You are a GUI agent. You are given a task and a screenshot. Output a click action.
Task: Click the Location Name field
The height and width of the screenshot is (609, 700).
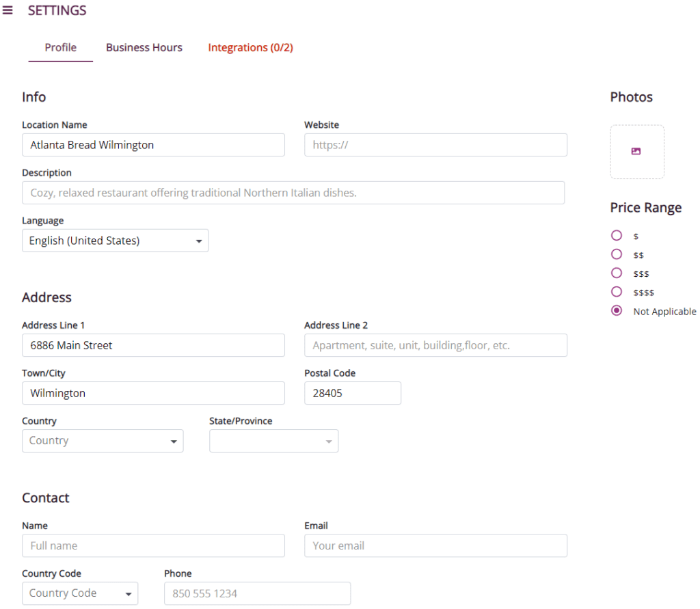click(x=153, y=145)
